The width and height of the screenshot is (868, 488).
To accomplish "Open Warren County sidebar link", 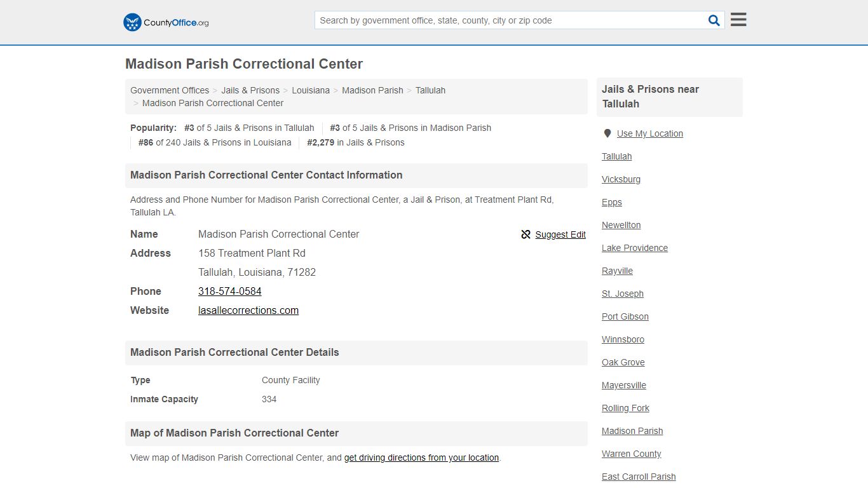I will point(632,454).
